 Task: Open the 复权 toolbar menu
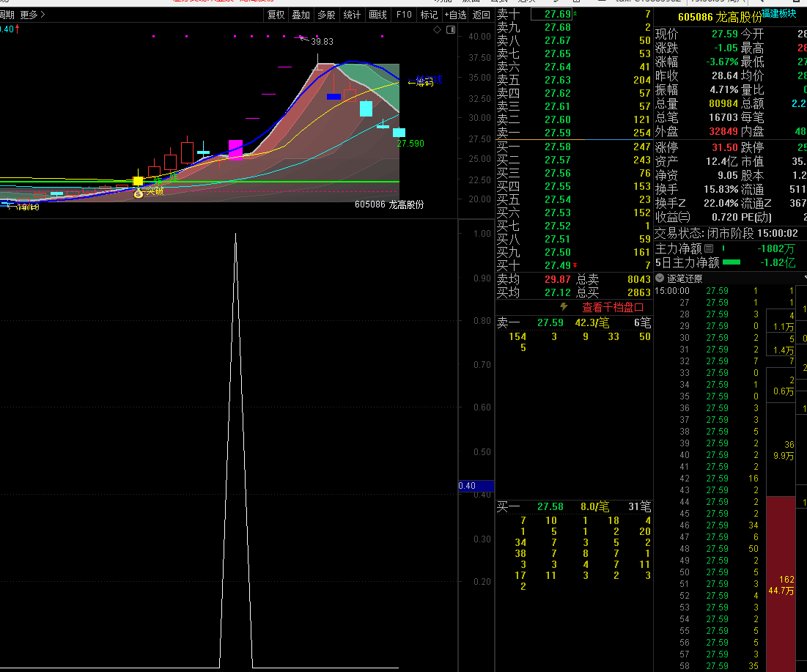276,14
